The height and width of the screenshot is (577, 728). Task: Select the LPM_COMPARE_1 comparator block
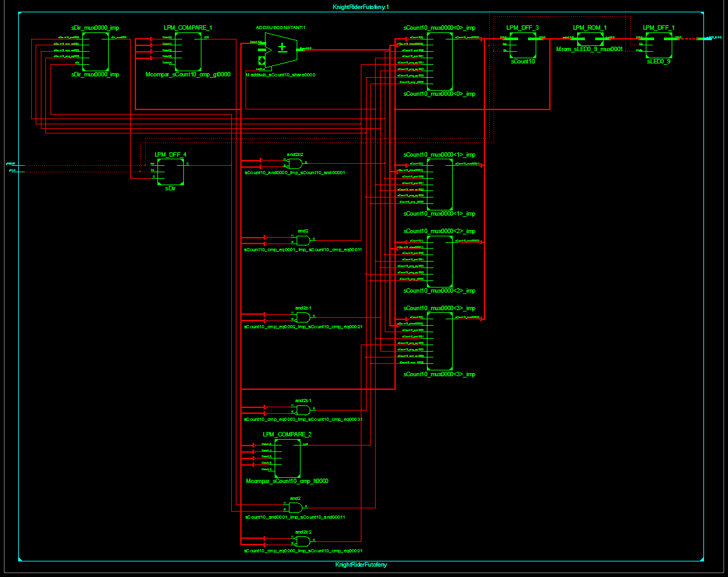tap(188, 52)
